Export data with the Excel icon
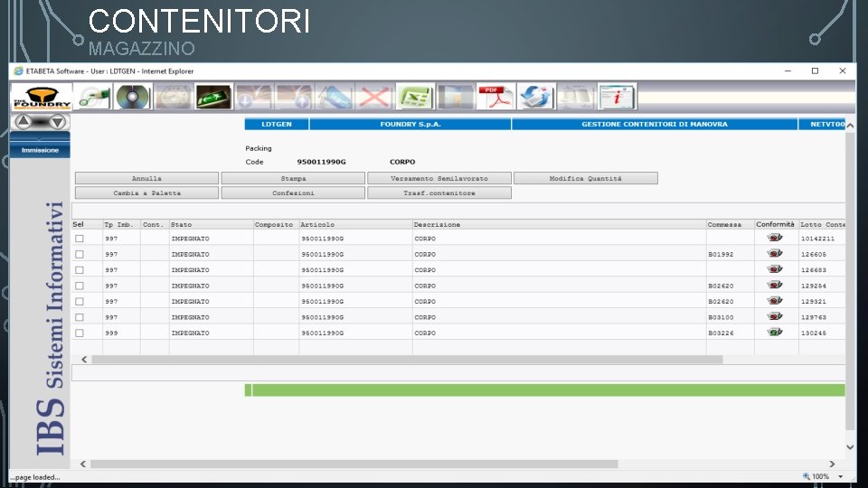Screen dimensions: 868x488 (x=415, y=98)
